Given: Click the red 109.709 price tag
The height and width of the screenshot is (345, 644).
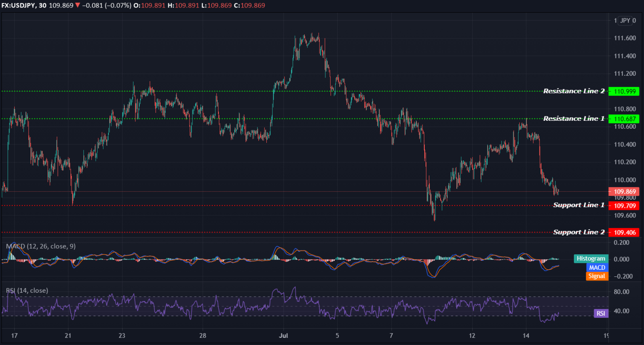Looking at the screenshot, I should click(x=624, y=206).
